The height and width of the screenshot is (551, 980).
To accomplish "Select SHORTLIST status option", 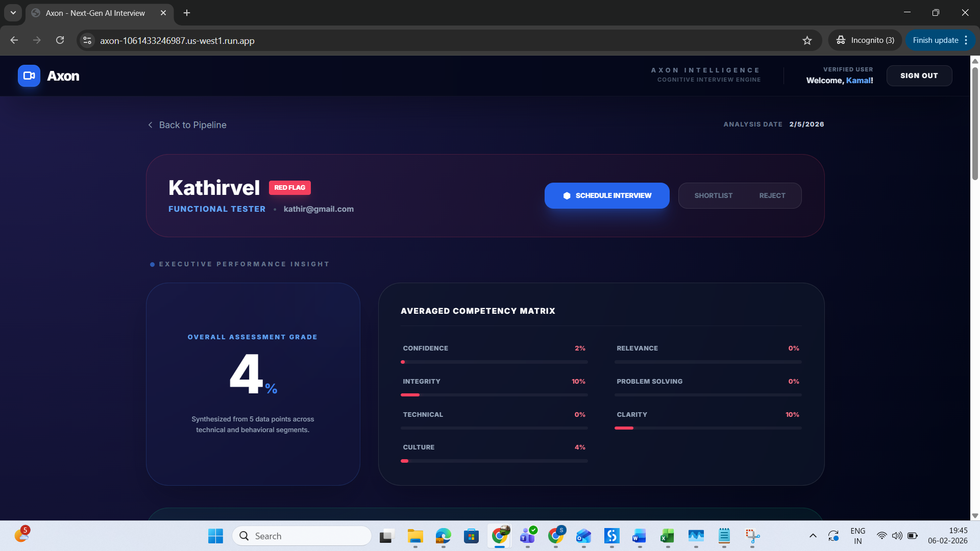I will coord(713,196).
